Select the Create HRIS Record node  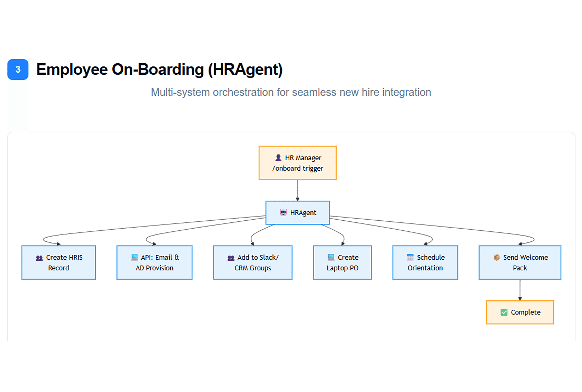pos(59,263)
